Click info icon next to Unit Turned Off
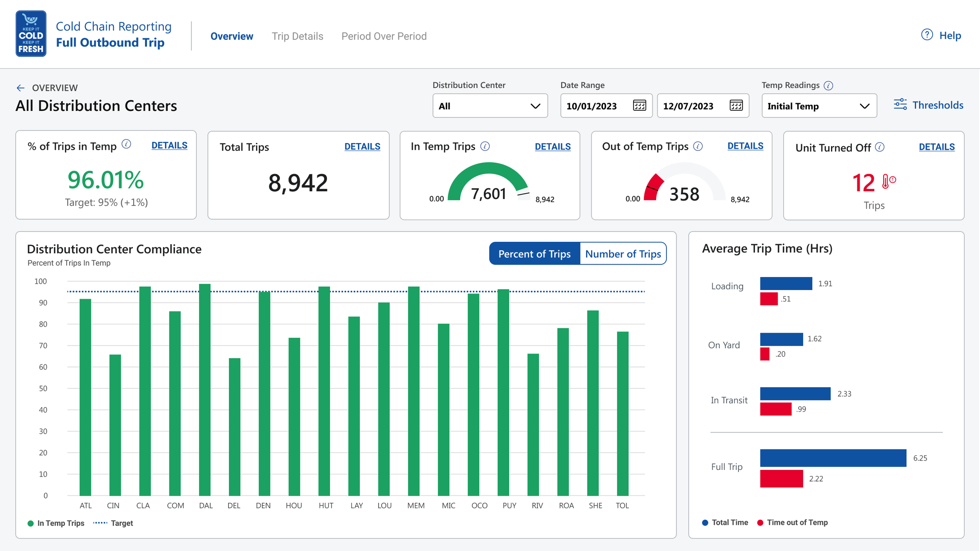Image resolution: width=980 pixels, height=551 pixels. pos(880,147)
